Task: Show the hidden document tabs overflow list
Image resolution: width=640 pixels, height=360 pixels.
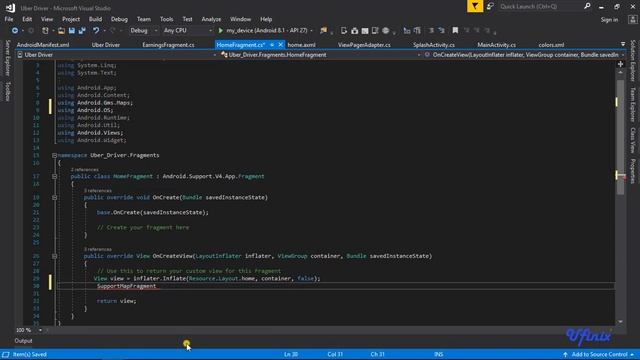Action: click(x=623, y=44)
